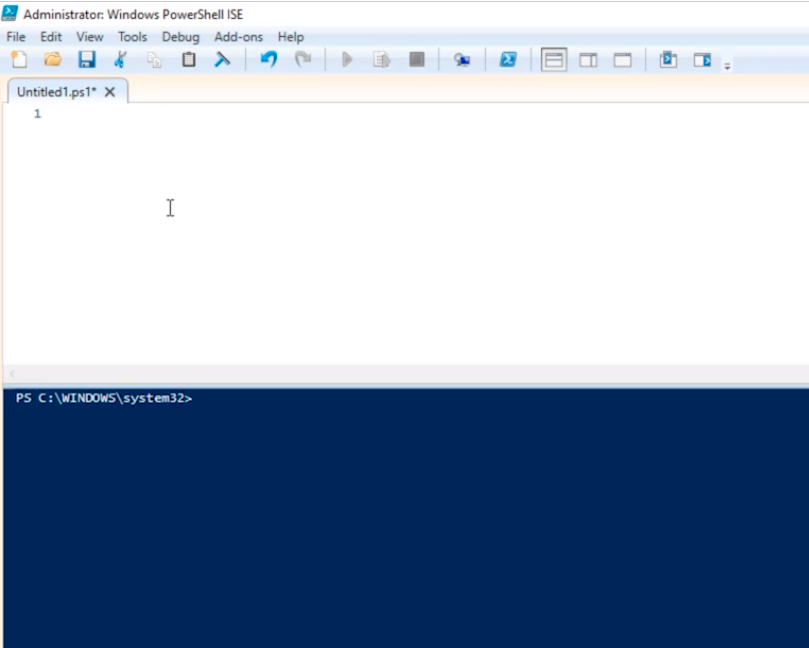The image size is (809, 648).
Task: Expand the toolbar overflow options arrow
Action: (727, 66)
